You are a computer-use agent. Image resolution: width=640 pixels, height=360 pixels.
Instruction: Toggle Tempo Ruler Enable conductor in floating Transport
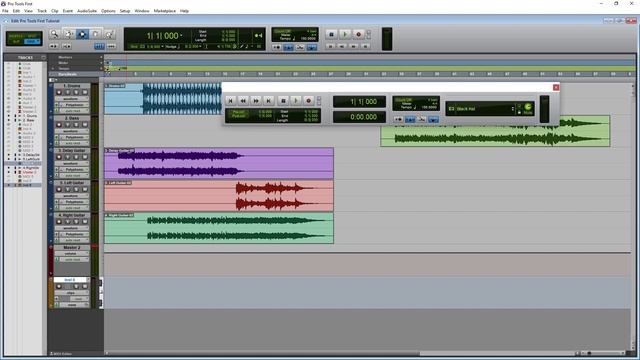point(433,119)
